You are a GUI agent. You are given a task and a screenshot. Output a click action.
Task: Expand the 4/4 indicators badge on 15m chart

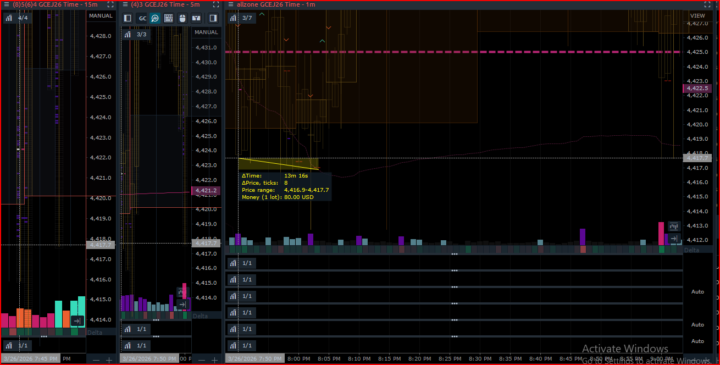click(17, 18)
